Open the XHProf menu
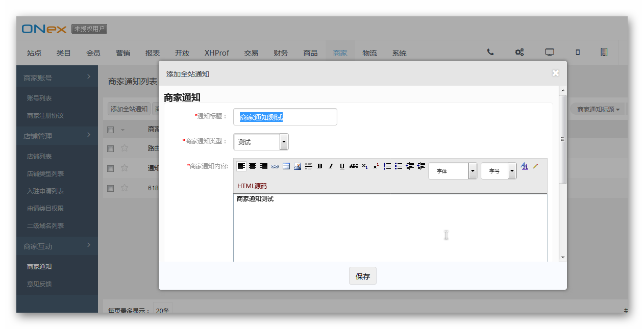Image resolution: width=644 pixels, height=329 pixels. coord(217,53)
